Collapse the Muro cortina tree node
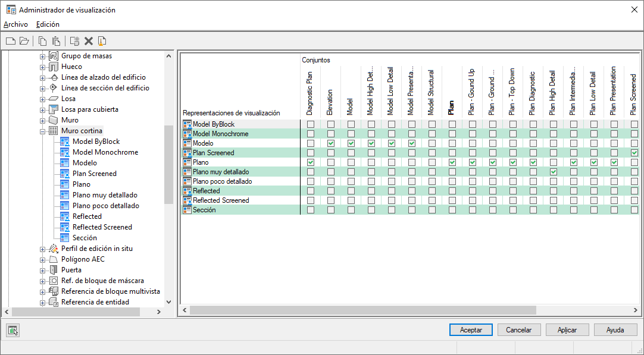The height and width of the screenshot is (355, 644). 42,131
